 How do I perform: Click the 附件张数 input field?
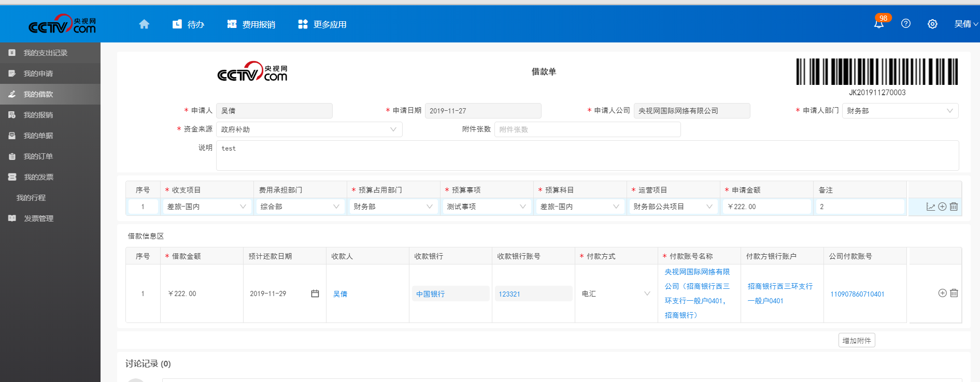click(587, 129)
